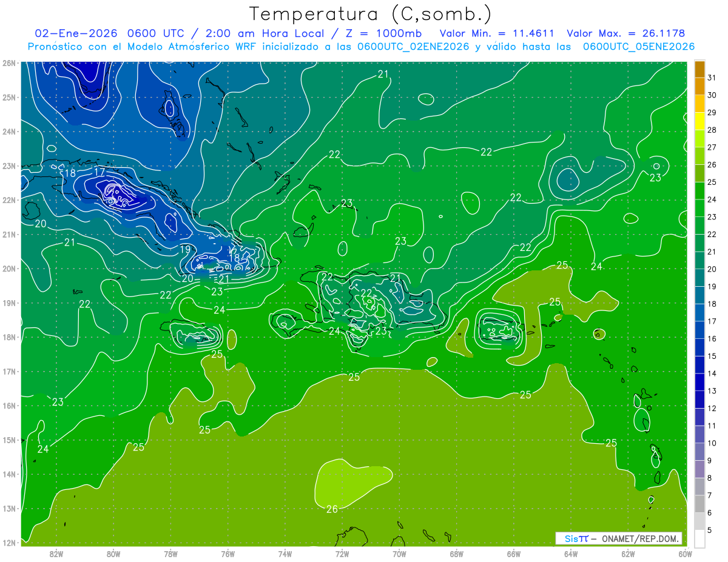Image resolution: width=728 pixels, height=562 pixels.
Task: Click the contour label 17 over Cuba
Action: coord(99,173)
